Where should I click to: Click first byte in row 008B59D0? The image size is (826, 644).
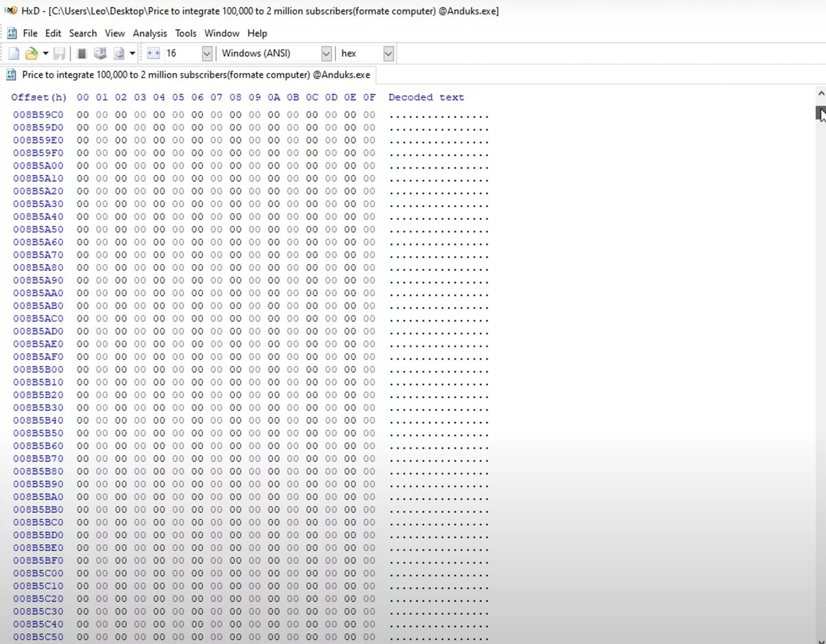[x=83, y=127]
